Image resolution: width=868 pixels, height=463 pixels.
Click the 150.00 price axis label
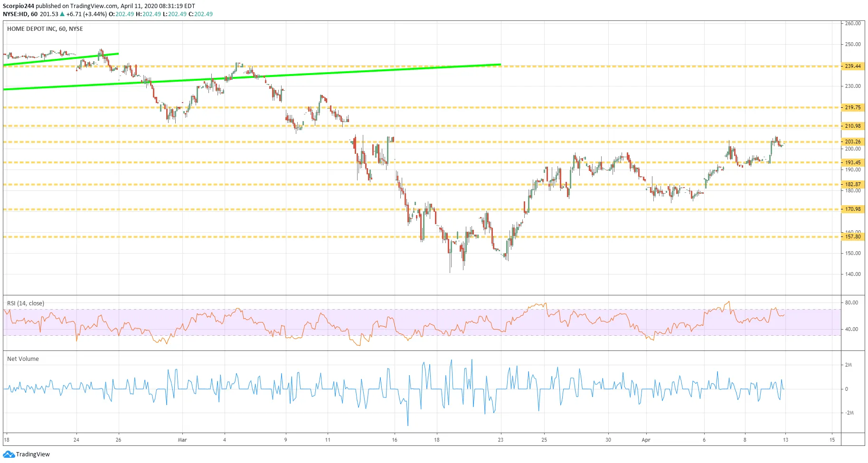pyautogui.click(x=853, y=253)
